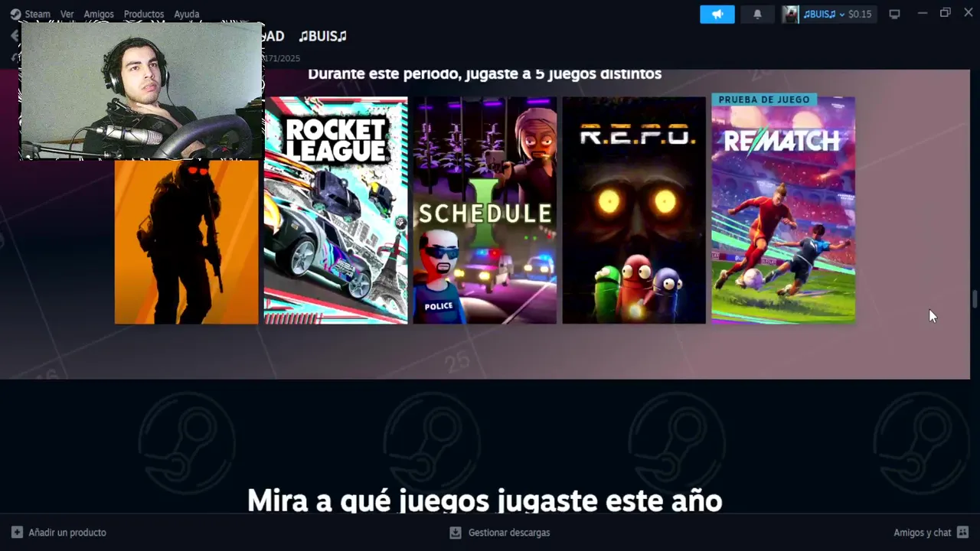The height and width of the screenshot is (551, 980).
Task: Open the Rocket League game cover
Action: pyautogui.click(x=336, y=210)
